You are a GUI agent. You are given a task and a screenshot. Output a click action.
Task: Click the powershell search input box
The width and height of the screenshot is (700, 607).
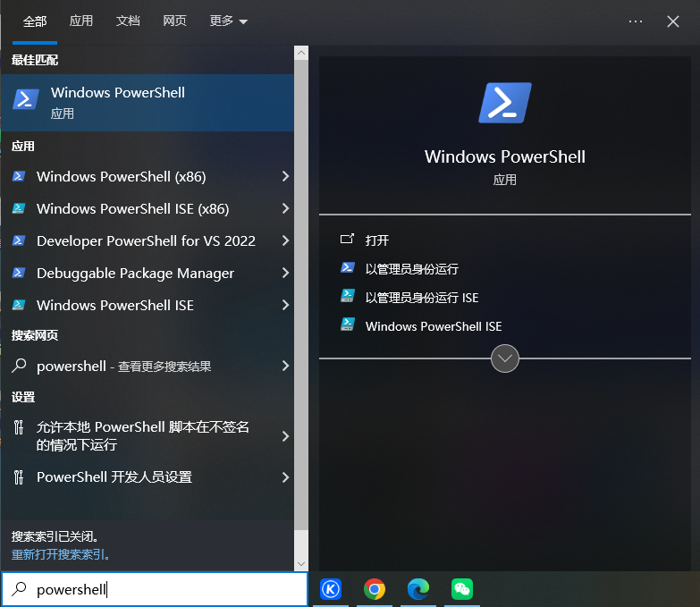pos(161,590)
